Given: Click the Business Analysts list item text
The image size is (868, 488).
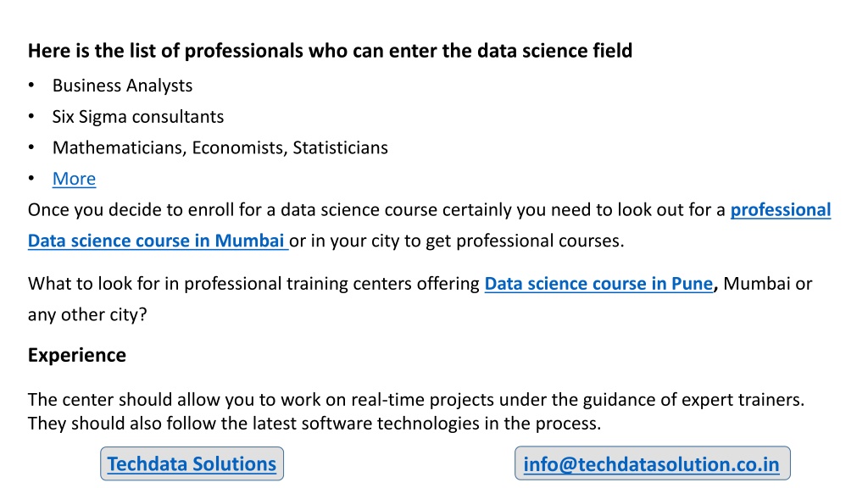Looking at the screenshot, I should pyautogui.click(x=122, y=86).
